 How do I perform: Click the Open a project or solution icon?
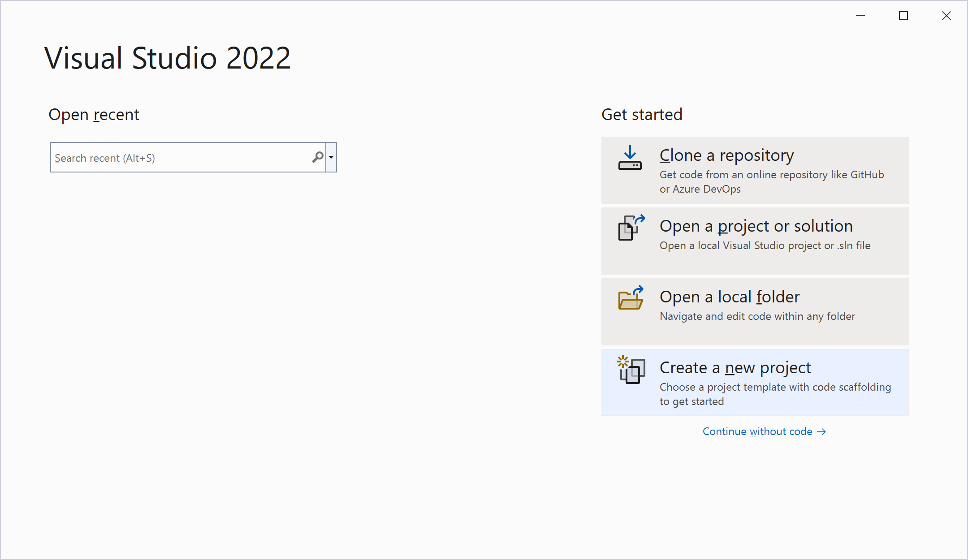pos(631,228)
